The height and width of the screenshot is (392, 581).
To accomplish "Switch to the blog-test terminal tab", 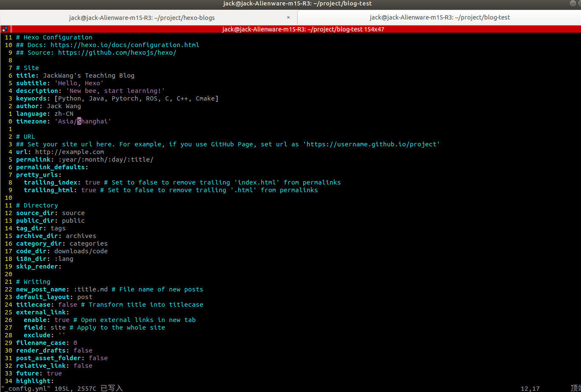I will [440, 17].
